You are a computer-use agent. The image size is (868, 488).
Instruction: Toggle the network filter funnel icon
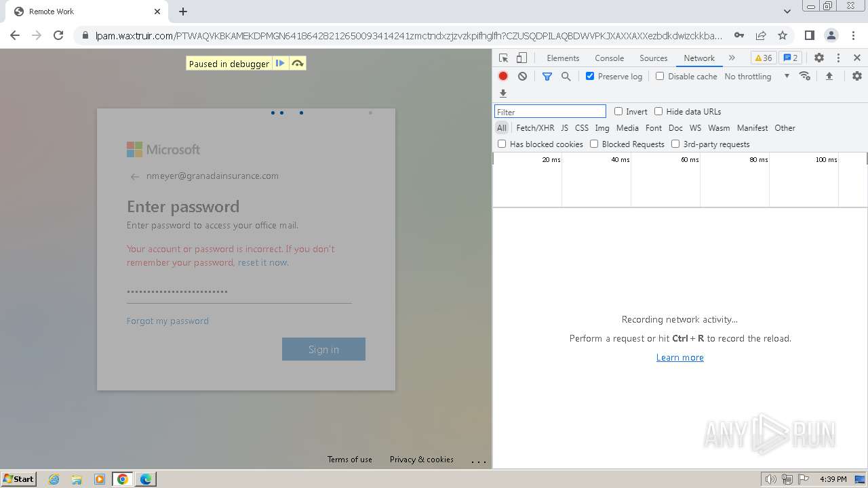coord(547,77)
